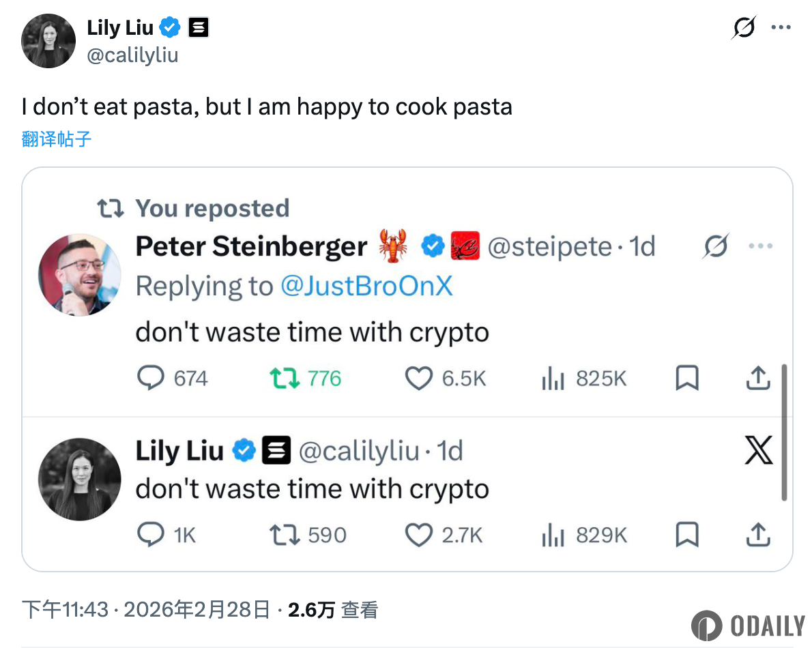Image resolution: width=812 pixels, height=648 pixels.
Task: Open Peter Steinberger's profile picture
Action: click(80, 275)
